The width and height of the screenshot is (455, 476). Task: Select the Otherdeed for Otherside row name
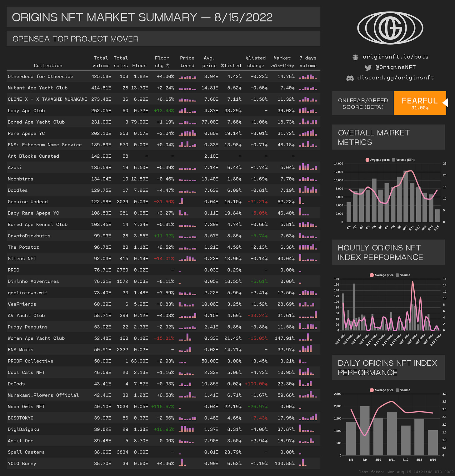(x=41, y=77)
